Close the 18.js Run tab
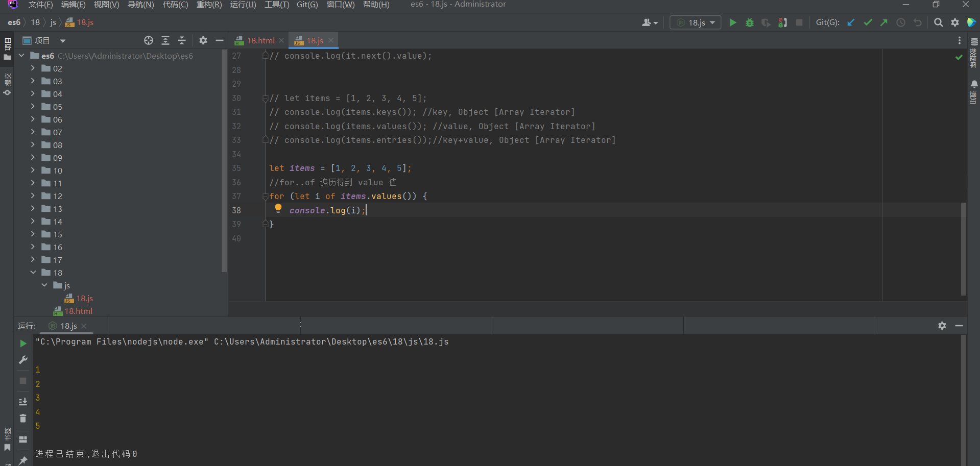The height and width of the screenshot is (466, 980). click(84, 326)
